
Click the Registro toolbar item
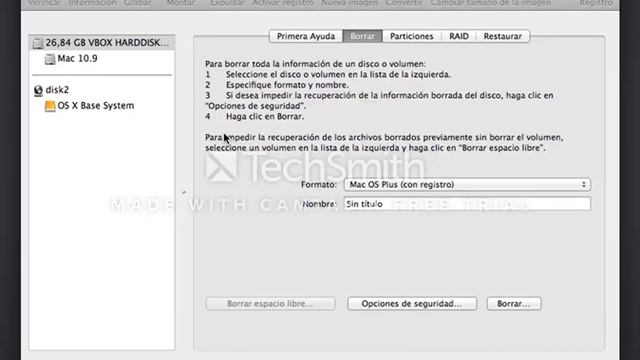pos(596,3)
